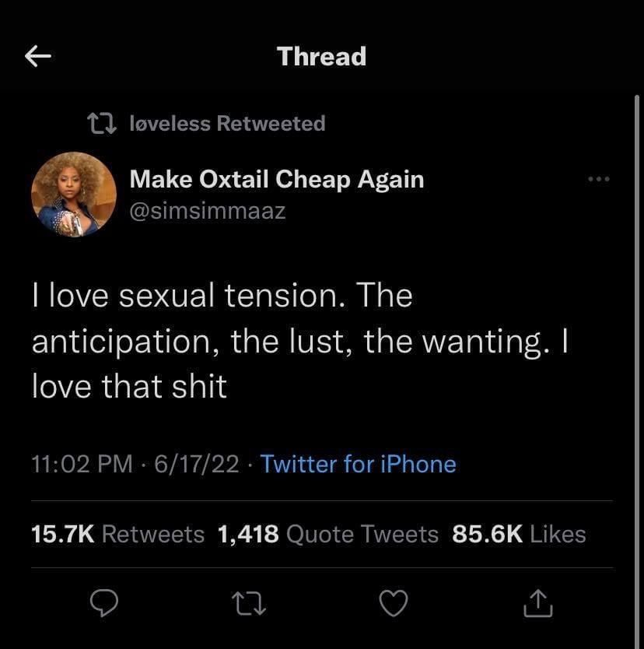644x649 pixels.
Task: Open the author's profile picture
Action: click(x=74, y=194)
